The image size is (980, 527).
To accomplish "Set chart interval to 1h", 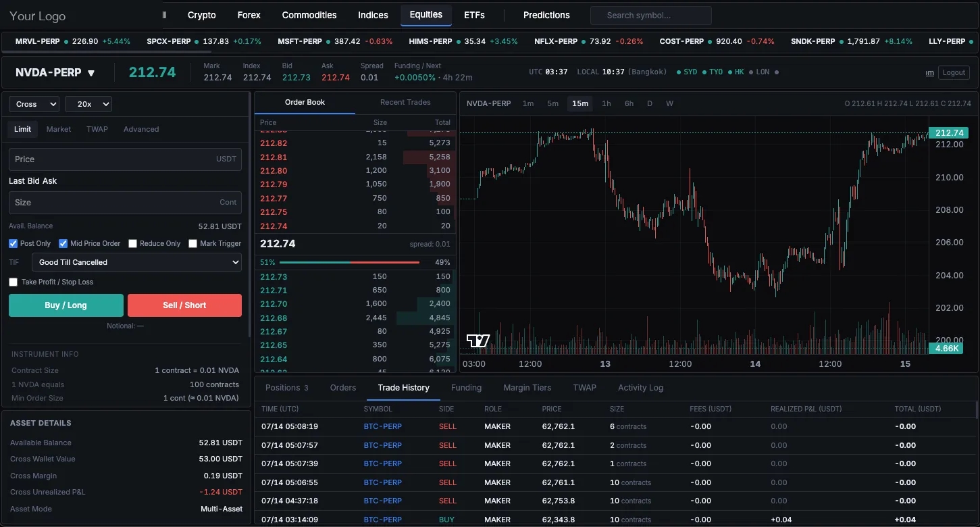I will pyautogui.click(x=607, y=104).
